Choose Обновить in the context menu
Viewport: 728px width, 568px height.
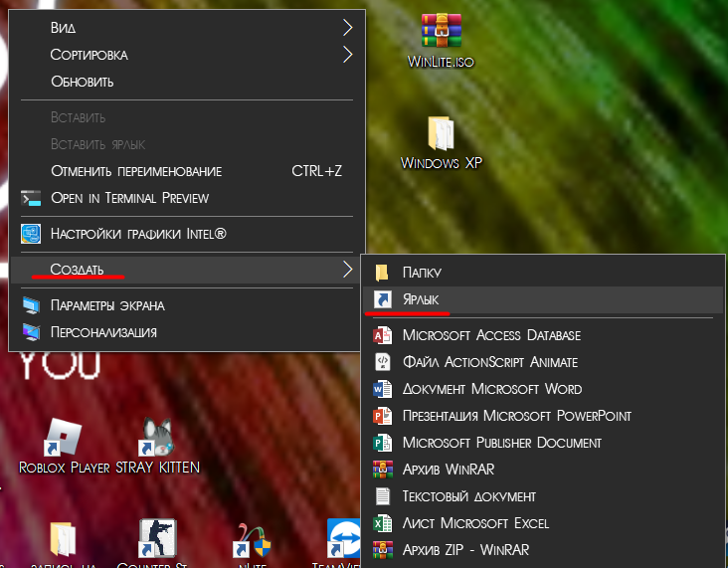coord(187,82)
